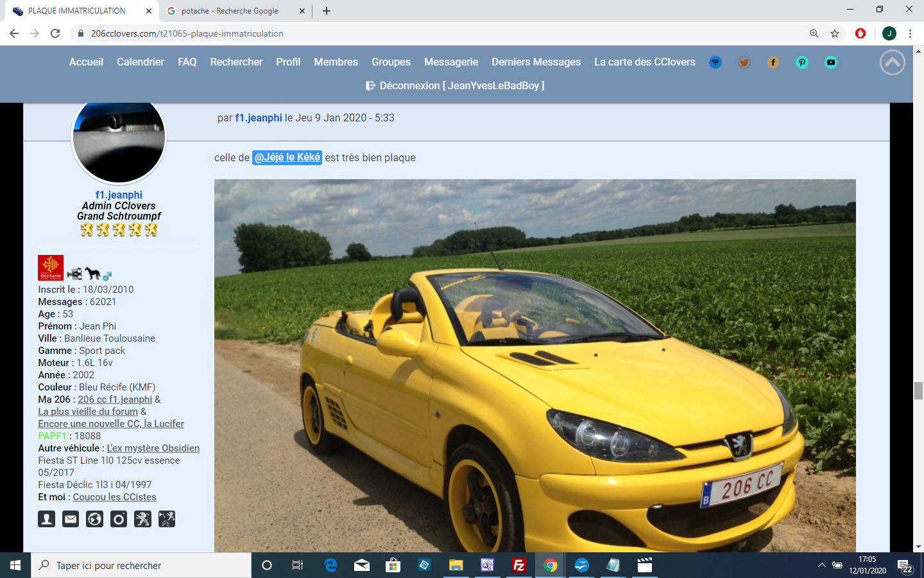Reload the current page
Image resolution: width=924 pixels, height=578 pixels.
55,33
